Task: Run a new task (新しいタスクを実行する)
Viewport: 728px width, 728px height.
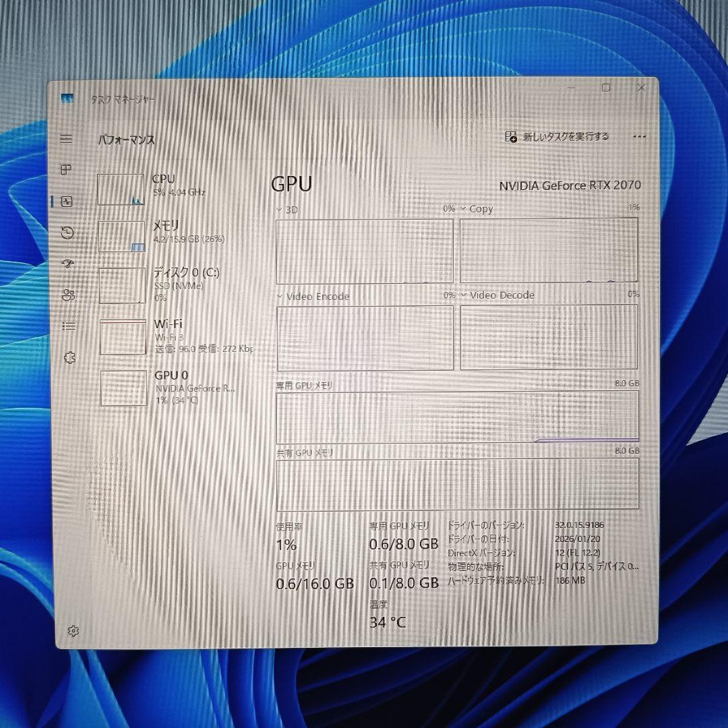Action: [557, 136]
